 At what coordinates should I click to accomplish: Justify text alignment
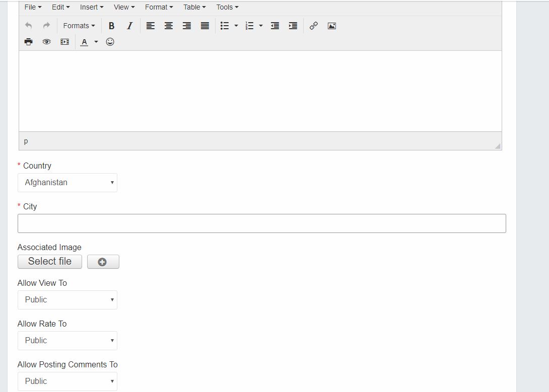pyautogui.click(x=205, y=26)
